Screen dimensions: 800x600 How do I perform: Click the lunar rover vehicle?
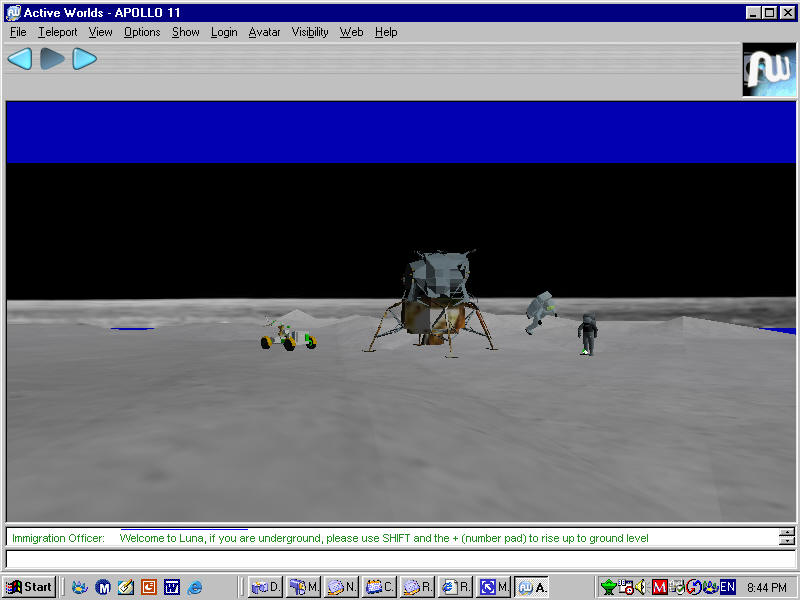pyautogui.click(x=288, y=334)
